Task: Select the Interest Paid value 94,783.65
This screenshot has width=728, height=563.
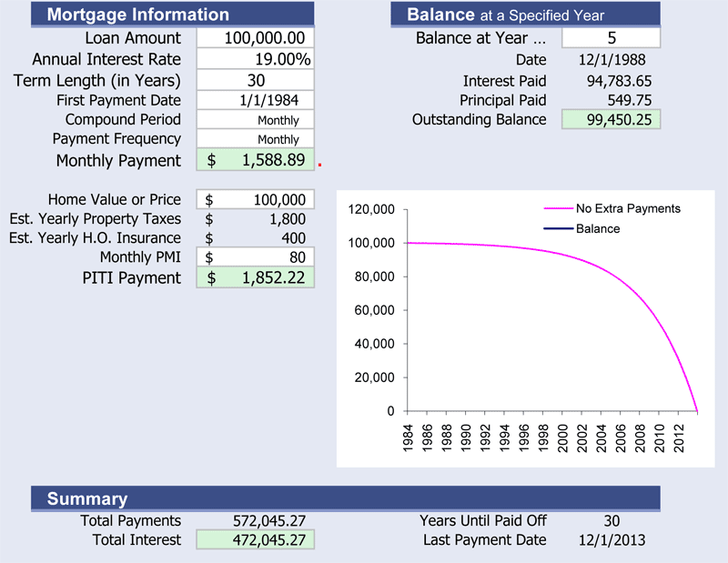Action: pos(619,81)
